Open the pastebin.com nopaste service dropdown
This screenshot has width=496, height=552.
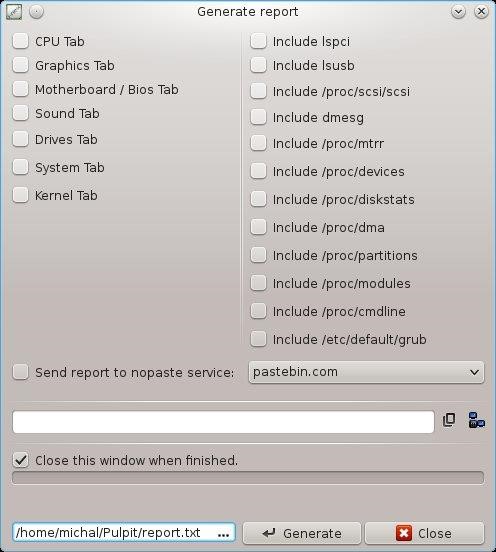pos(366,372)
